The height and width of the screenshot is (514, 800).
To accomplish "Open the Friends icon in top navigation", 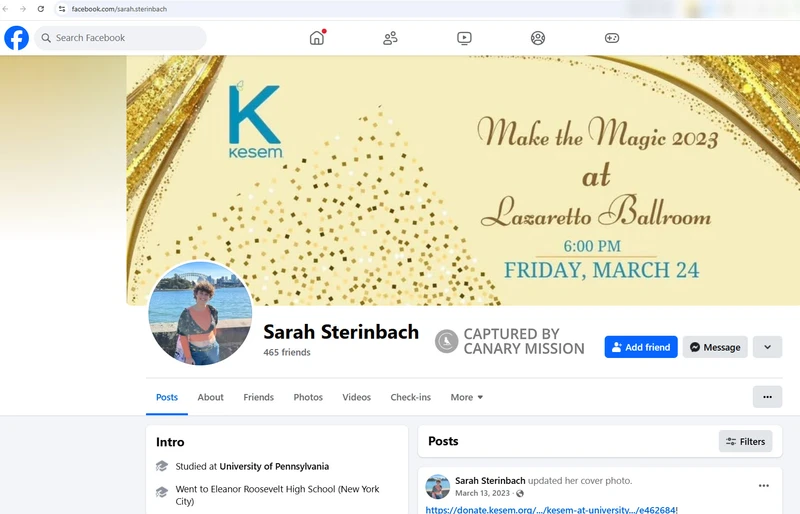I will (x=390, y=38).
